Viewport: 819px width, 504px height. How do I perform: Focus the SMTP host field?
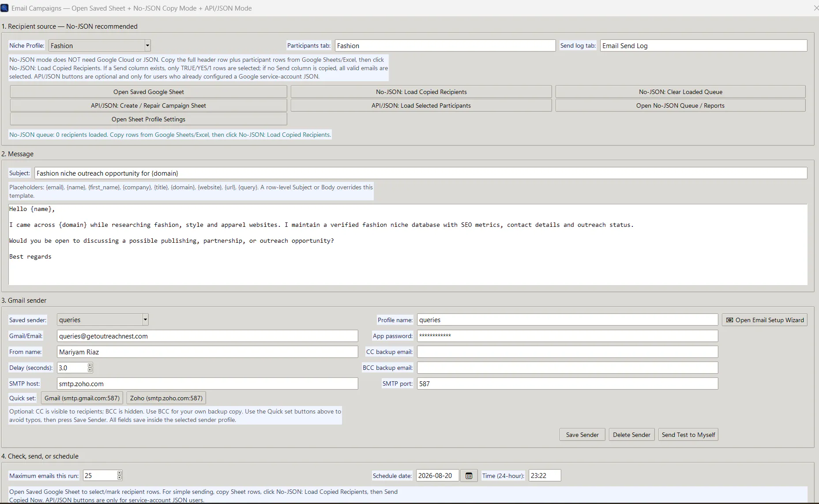(x=207, y=384)
